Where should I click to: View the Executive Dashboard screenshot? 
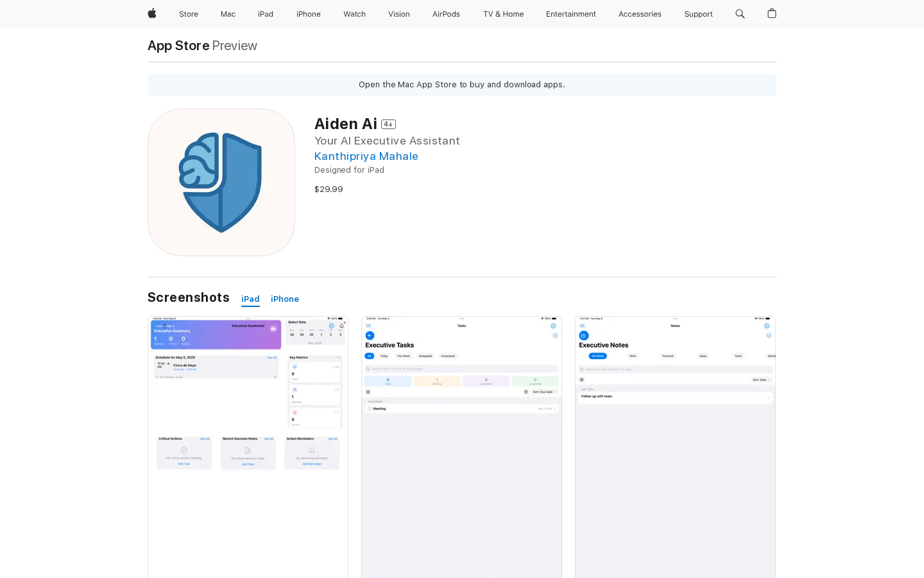tap(248, 447)
